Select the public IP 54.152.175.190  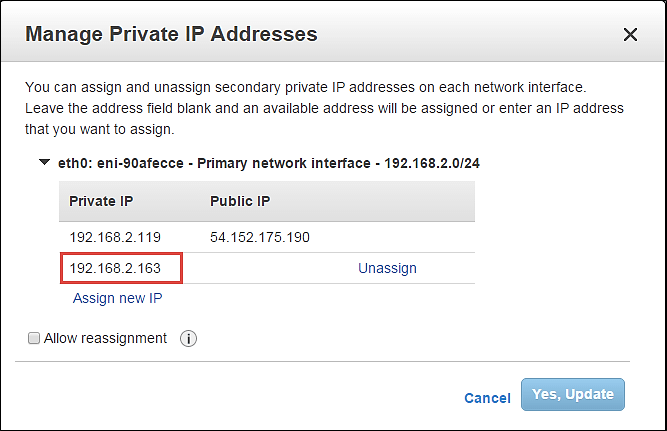(x=260, y=237)
